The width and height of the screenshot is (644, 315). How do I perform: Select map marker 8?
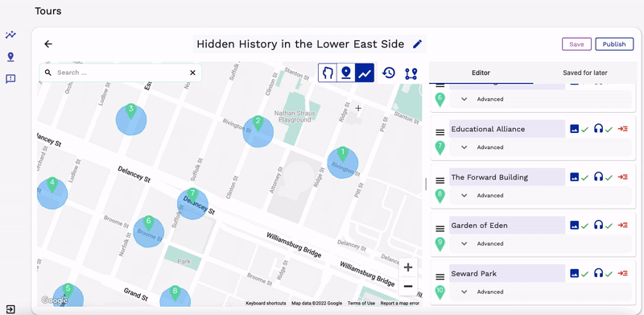click(x=175, y=293)
